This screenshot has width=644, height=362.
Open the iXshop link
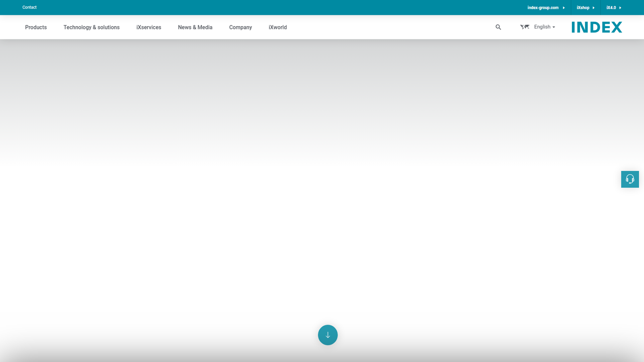(583, 8)
